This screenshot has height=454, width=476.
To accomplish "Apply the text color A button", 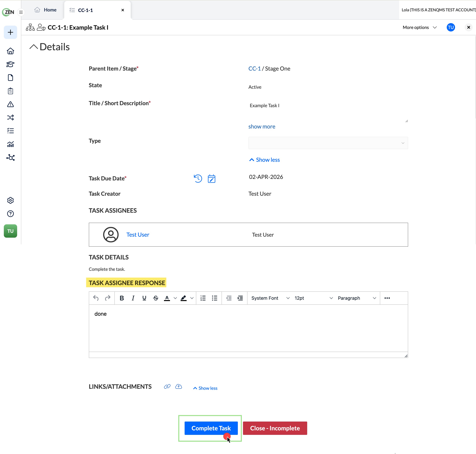I will coord(167,298).
